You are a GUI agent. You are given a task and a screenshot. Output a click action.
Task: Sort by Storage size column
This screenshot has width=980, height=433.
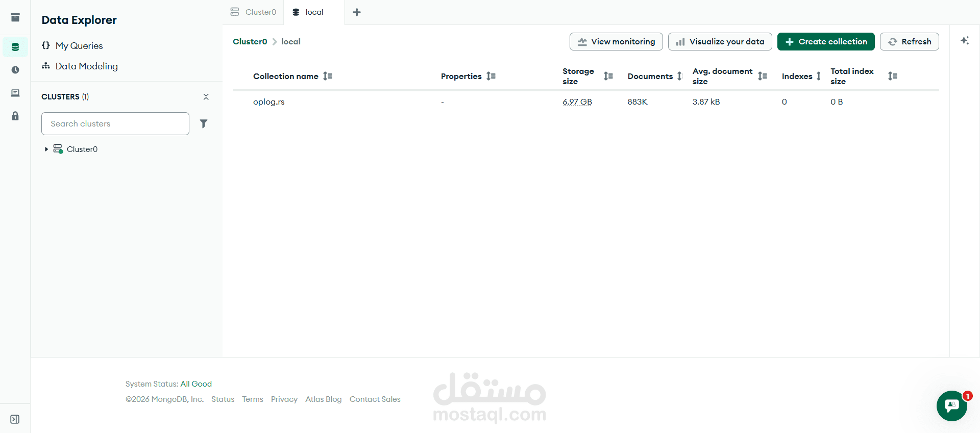point(608,76)
